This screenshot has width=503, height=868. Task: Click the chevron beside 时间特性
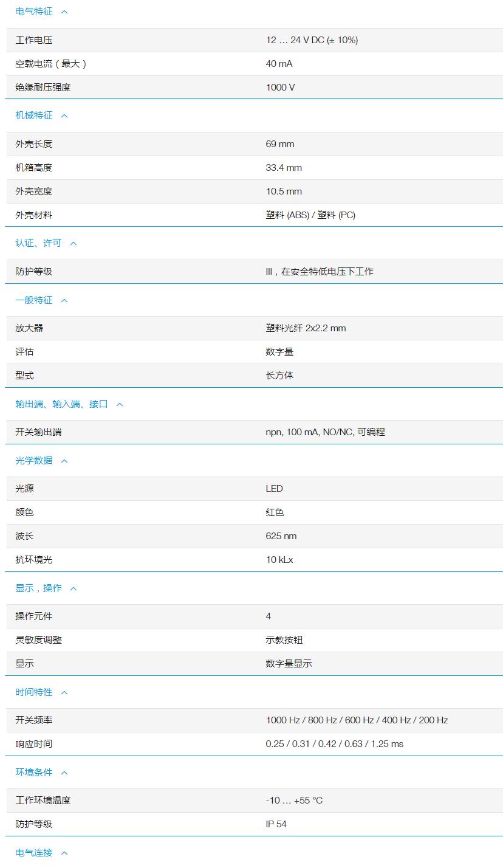pos(63,692)
